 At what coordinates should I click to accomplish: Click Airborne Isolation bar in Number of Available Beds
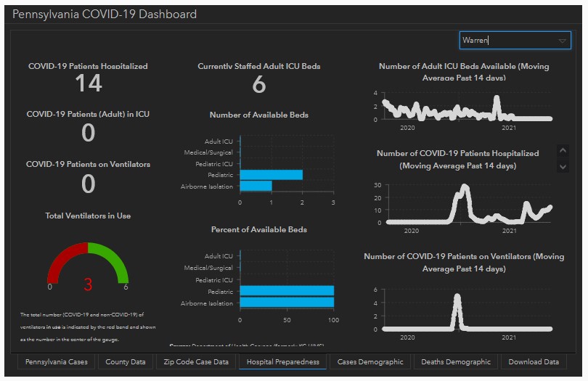point(256,187)
